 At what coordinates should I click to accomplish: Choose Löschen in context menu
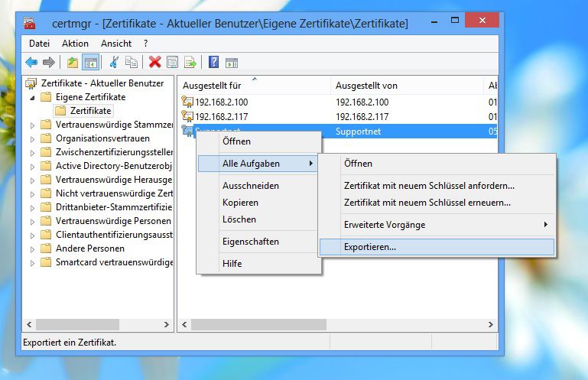tap(258, 219)
